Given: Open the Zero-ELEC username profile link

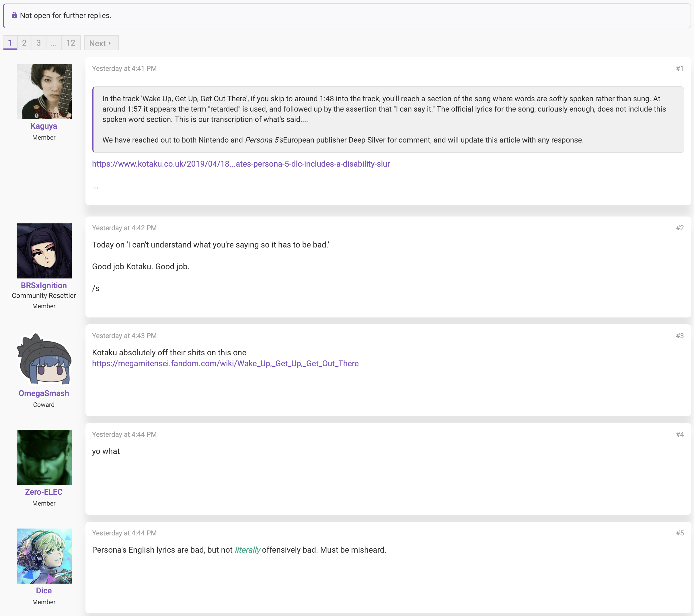Looking at the screenshot, I should click(x=44, y=492).
